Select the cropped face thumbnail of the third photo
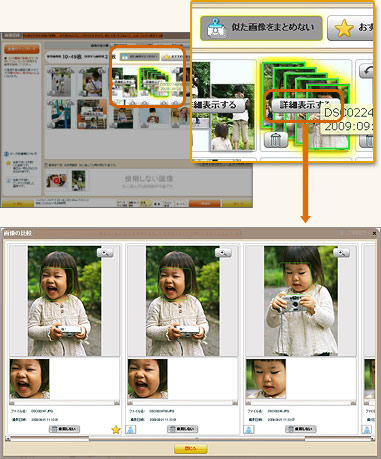 (266, 379)
